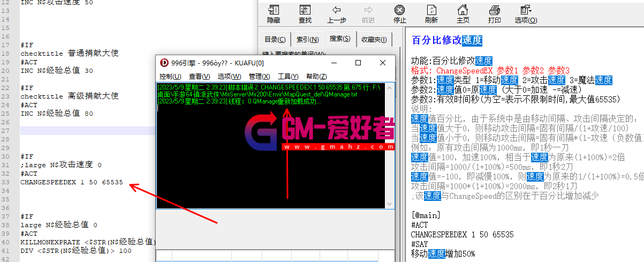Click the 隐藏 (Hide) toolbar icon
The image size is (644, 262).
(274, 14)
